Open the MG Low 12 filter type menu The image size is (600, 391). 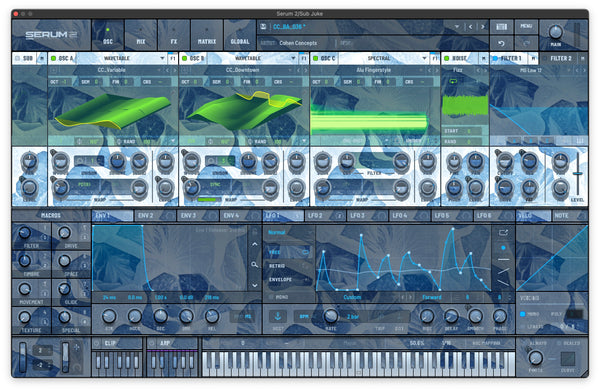[531, 70]
